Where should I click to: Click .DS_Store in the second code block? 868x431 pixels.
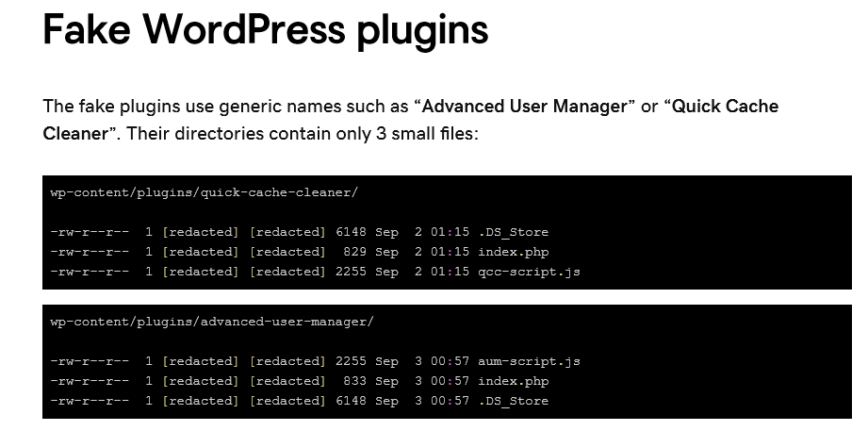513,401
